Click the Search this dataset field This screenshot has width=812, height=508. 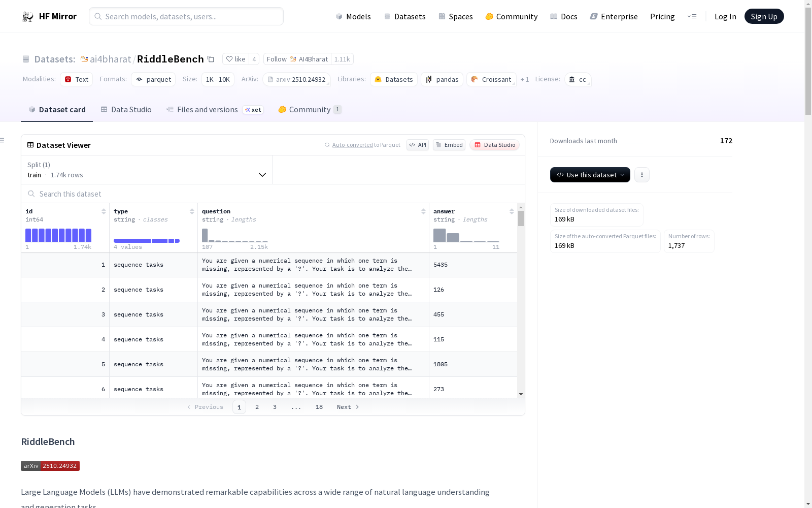[273, 194]
